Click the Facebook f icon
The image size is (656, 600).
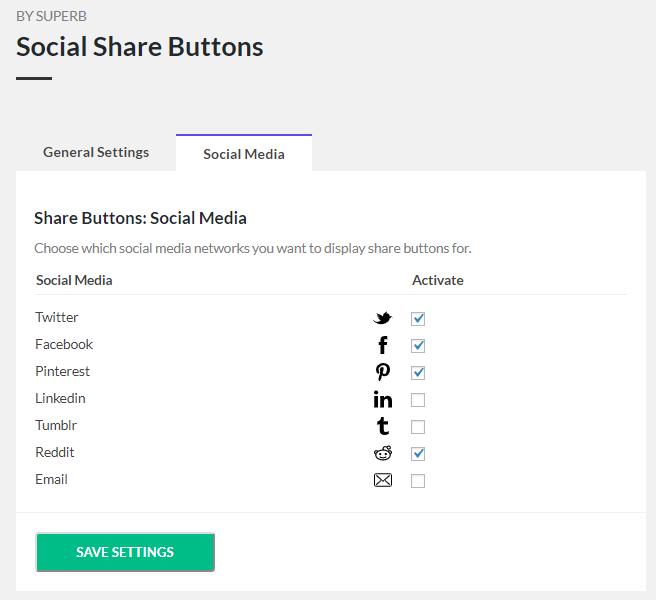(382, 345)
